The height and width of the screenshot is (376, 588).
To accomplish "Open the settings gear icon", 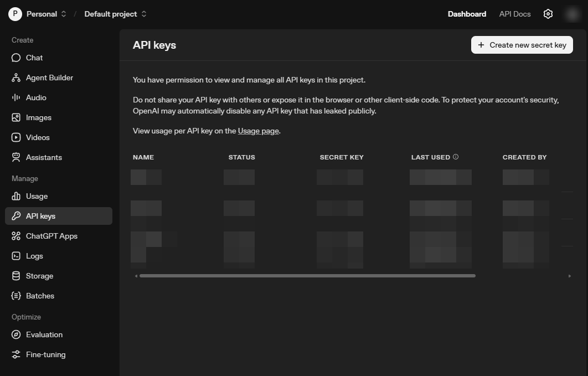I will click(x=548, y=14).
